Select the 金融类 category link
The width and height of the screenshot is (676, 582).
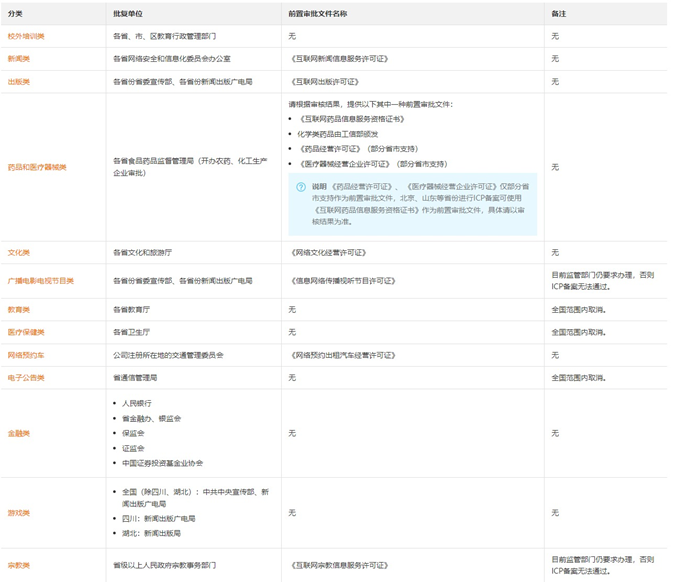tap(19, 433)
